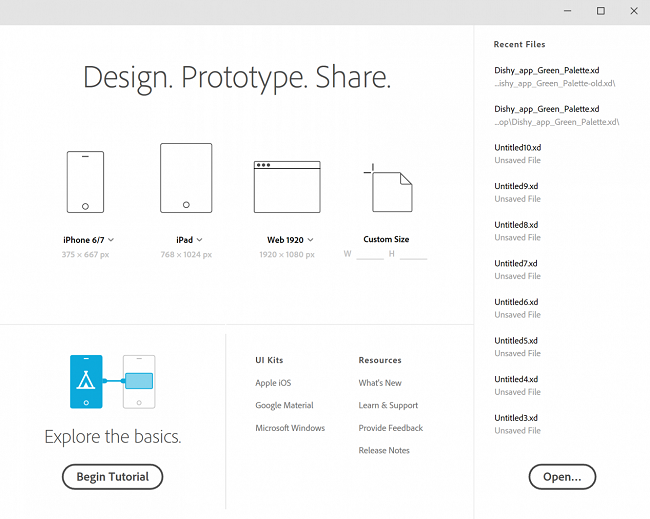Click the custom width W field
This screenshot has height=519, width=650.
click(370, 254)
